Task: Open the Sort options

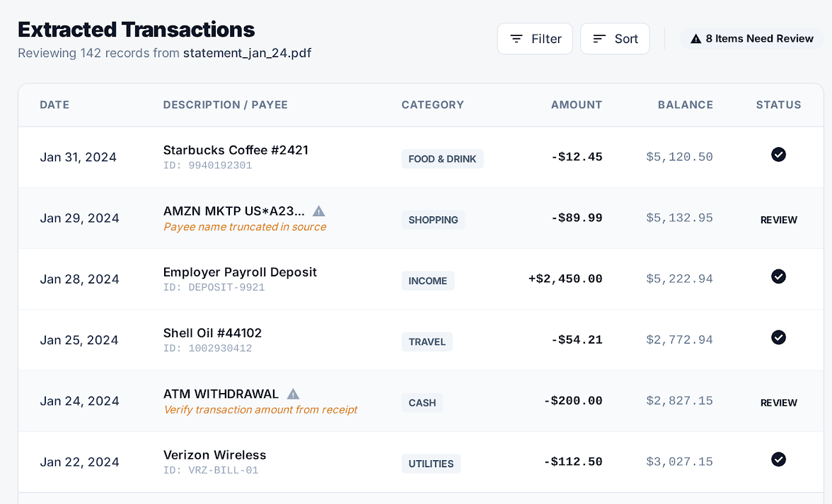Action: tap(615, 39)
